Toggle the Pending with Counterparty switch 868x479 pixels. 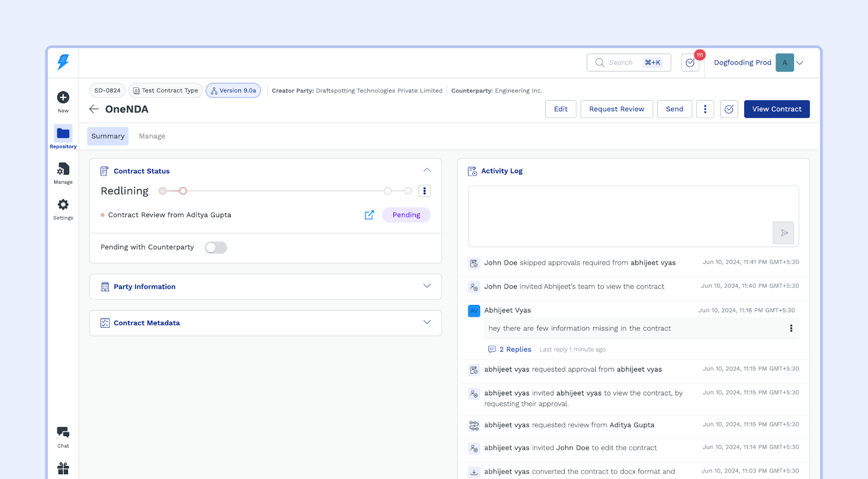click(216, 247)
